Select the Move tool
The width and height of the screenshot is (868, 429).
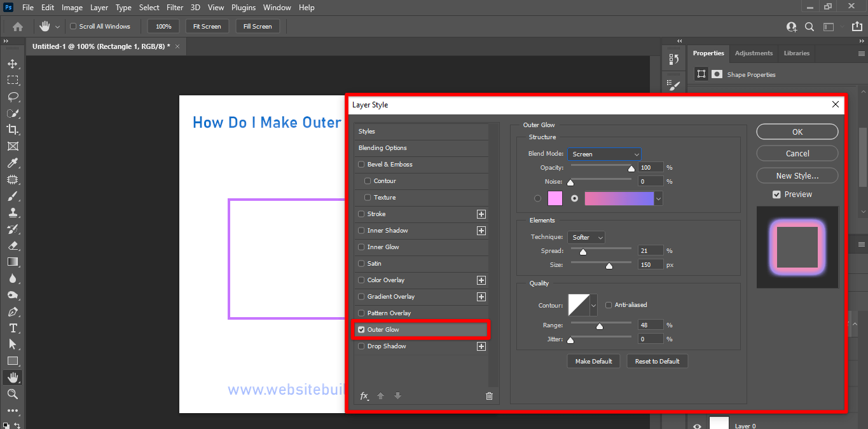point(13,64)
